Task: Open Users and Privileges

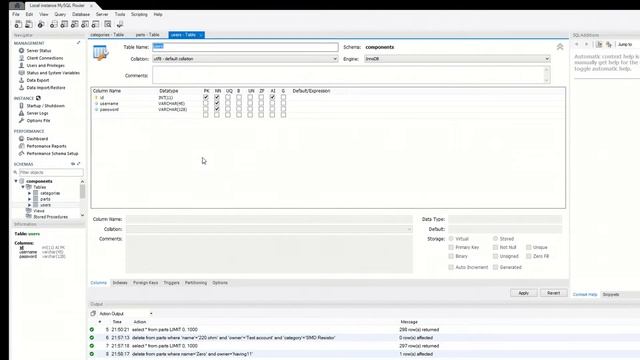Action: coord(45,65)
